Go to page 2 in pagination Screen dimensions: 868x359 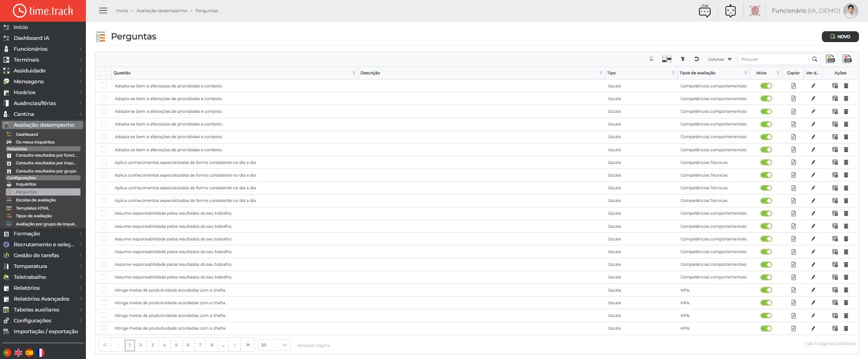tap(141, 345)
